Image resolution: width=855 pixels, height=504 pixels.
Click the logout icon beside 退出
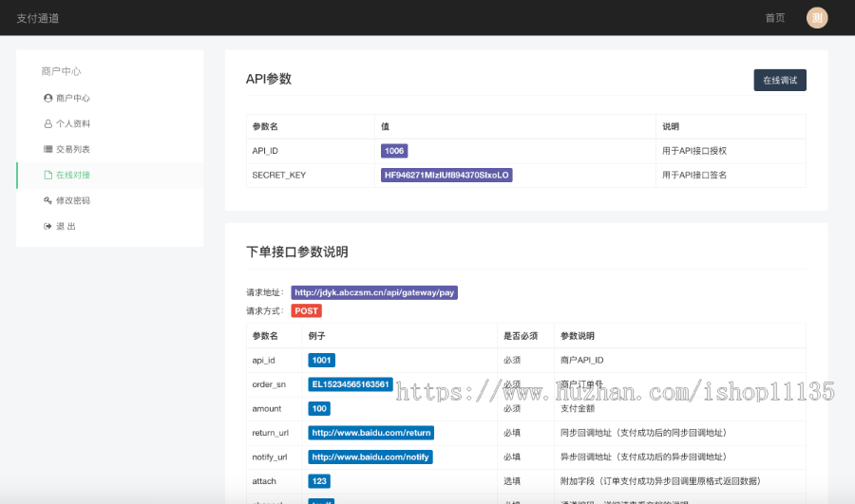click(x=48, y=226)
